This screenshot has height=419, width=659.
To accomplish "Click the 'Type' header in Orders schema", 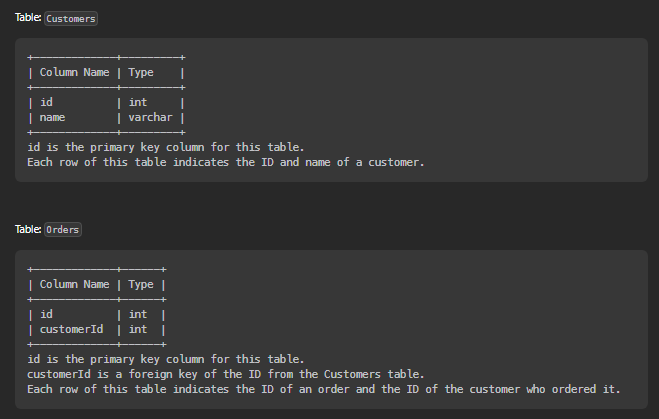I will tap(141, 284).
